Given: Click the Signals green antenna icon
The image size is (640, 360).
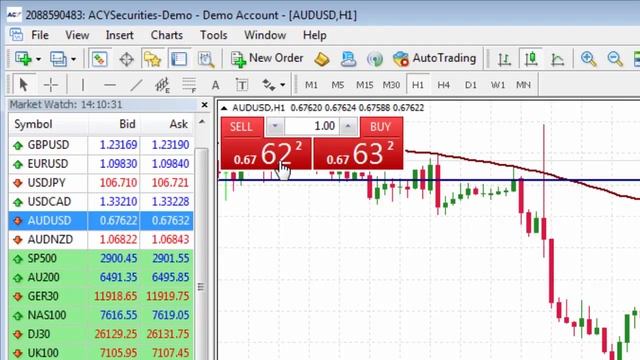Looking at the screenshot, I should [x=374, y=59].
